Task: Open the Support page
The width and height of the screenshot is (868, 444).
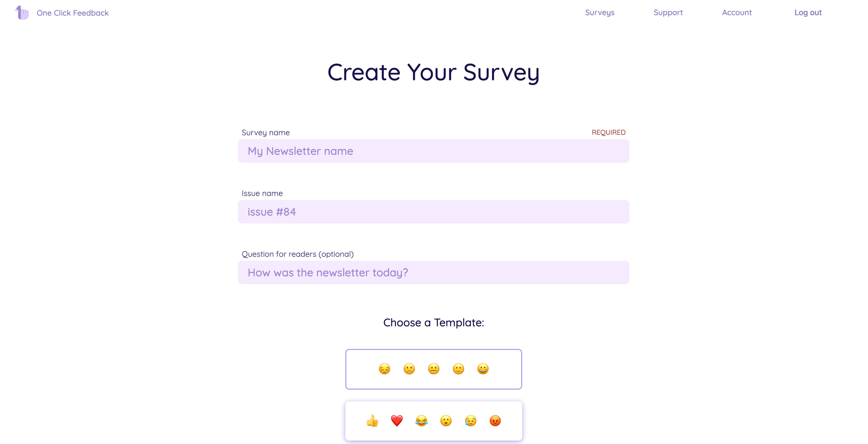Action: pos(668,12)
